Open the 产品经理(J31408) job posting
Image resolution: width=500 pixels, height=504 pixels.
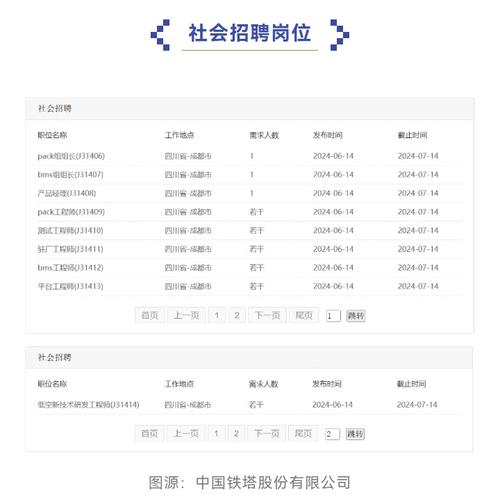67,193
